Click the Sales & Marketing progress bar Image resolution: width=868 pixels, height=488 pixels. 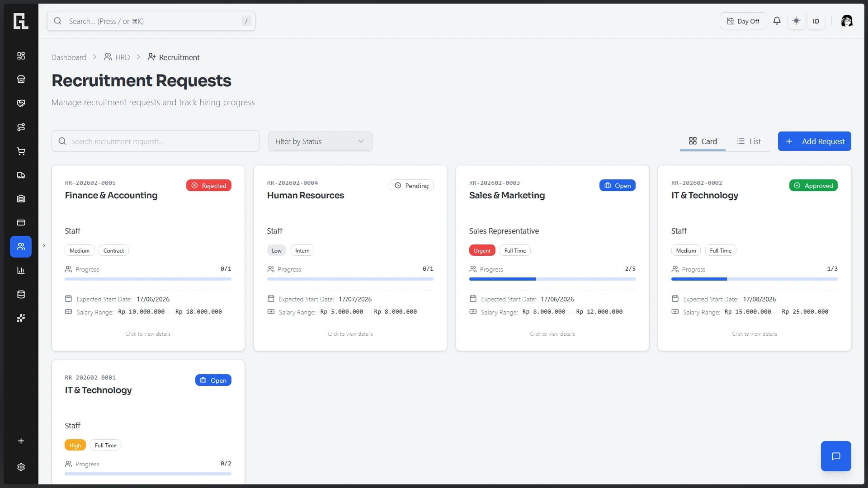(552, 279)
